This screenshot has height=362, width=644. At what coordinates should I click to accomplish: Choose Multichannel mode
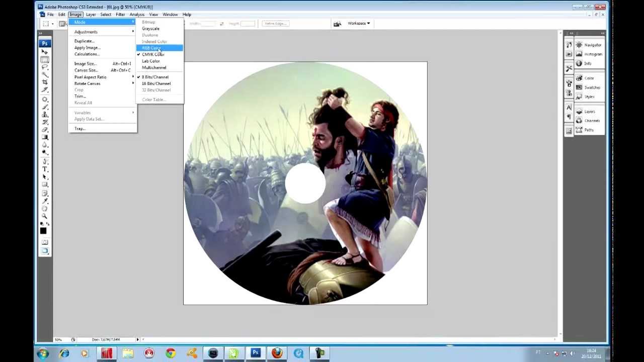159,67
